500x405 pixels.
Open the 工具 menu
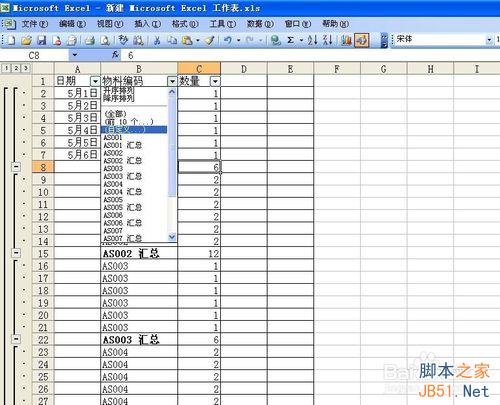223,24
